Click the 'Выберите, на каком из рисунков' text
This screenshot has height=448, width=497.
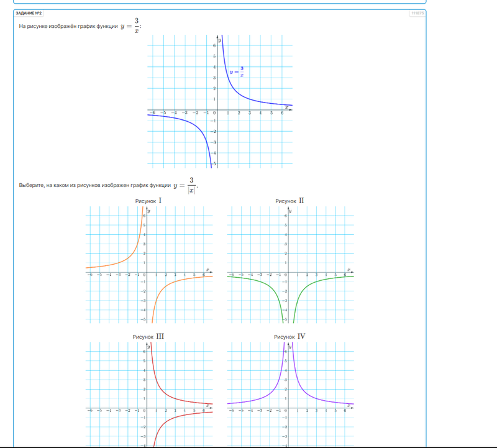pos(94,186)
